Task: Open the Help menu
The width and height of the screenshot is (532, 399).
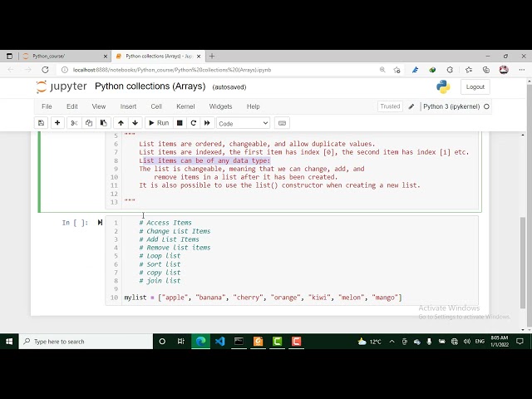Action: pyautogui.click(x=253, y=106)
